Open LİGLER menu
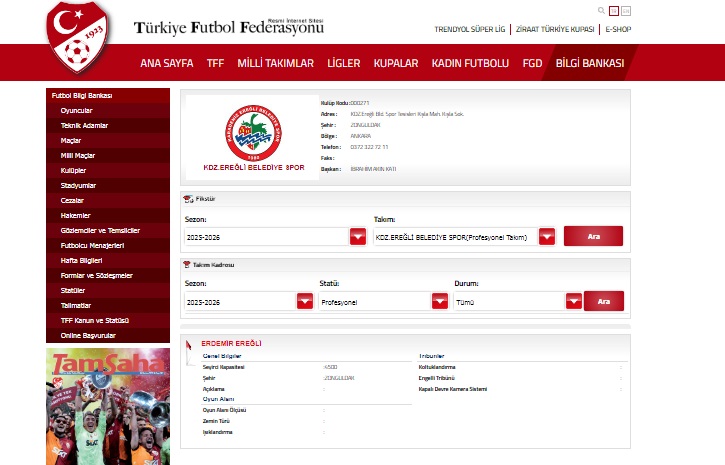Screen dimensions: 725x465 (x=344, y=63)
